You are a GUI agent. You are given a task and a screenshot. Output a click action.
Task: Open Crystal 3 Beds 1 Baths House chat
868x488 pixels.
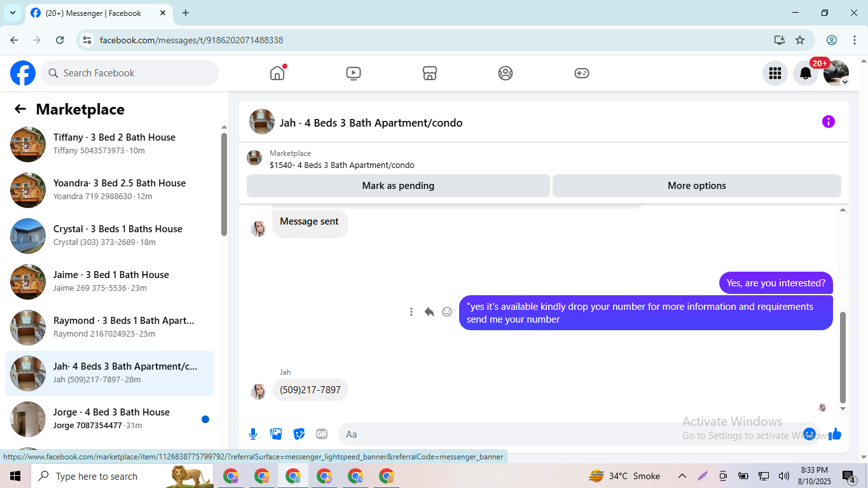point(109,236)
